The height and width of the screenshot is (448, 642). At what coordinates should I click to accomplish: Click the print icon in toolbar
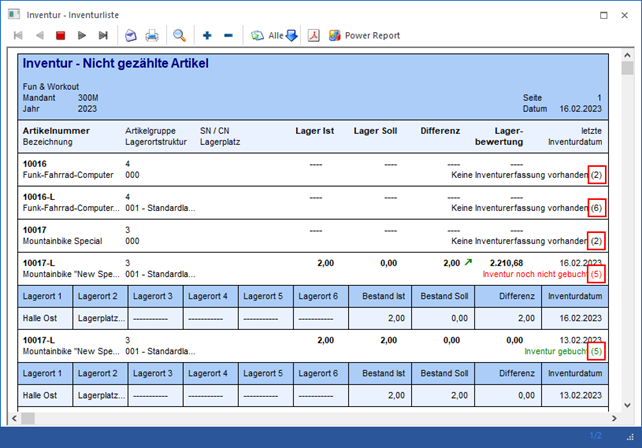tap(152, 36)
